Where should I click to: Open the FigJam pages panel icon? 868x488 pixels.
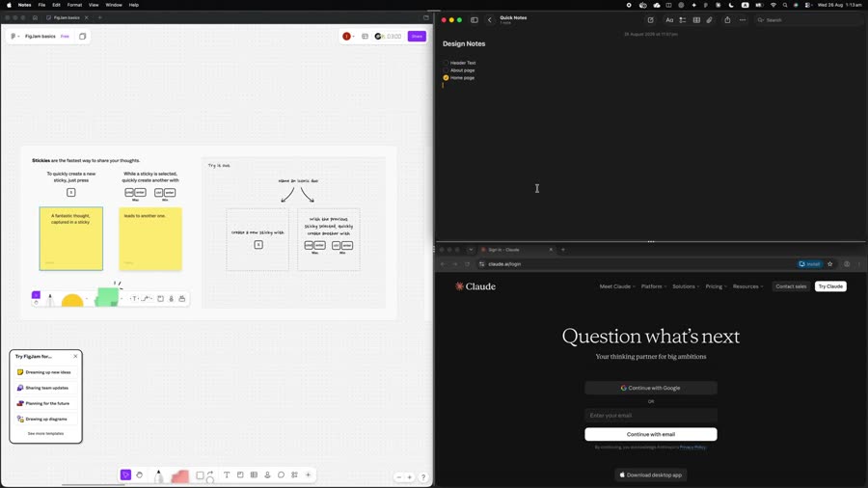coord(83,36)
